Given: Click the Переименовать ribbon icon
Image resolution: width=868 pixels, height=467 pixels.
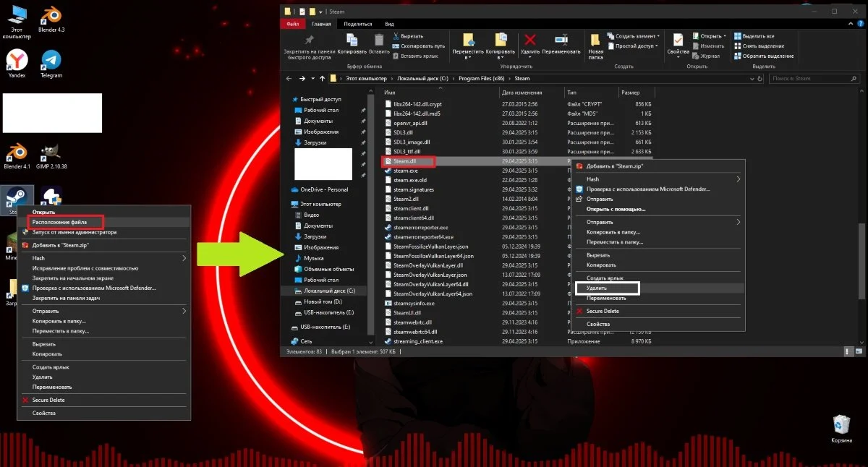Looking at the screenshot, I should click(561, 43).
